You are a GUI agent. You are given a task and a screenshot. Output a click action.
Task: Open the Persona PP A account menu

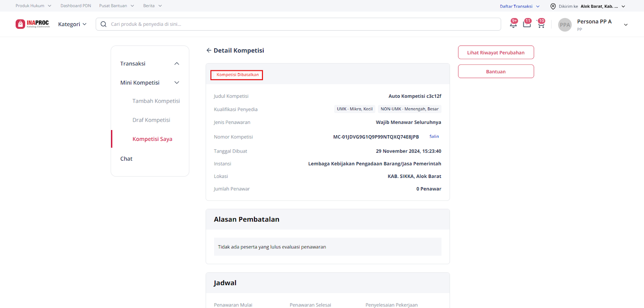click(625, 25)
